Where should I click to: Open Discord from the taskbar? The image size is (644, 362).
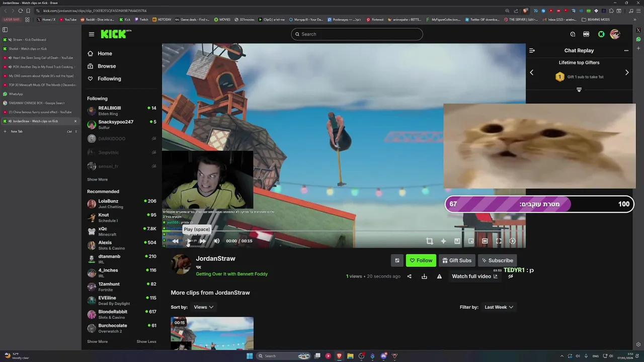click(x=383, y=356)
